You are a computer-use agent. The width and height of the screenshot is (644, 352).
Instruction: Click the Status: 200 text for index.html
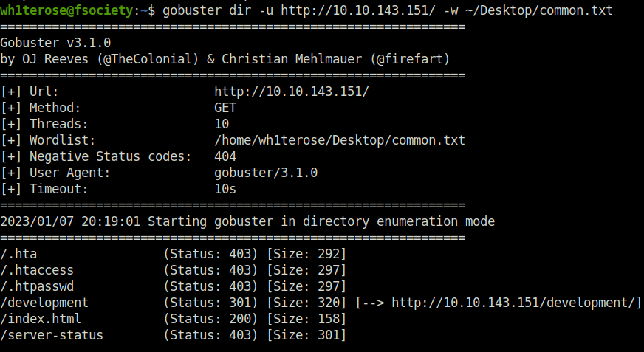coord(210,319)
